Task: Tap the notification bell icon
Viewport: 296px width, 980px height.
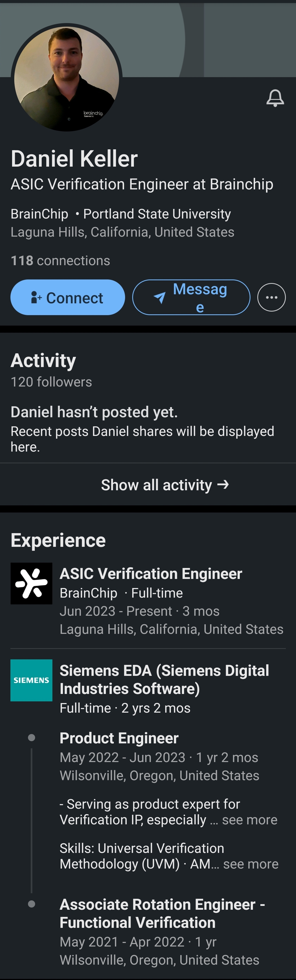Action: 275,98
